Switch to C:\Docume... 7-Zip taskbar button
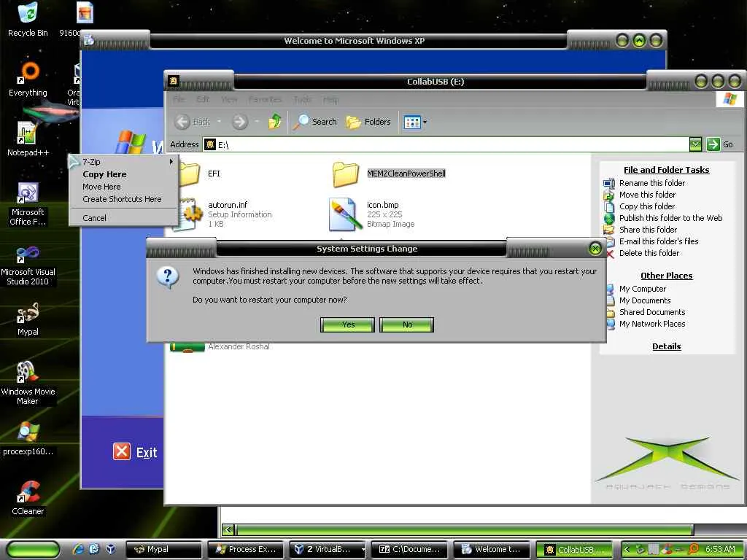 (x=409, y=550)
